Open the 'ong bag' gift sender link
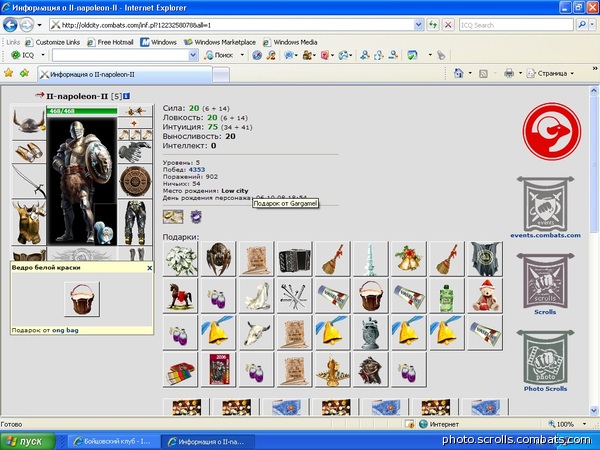This screenshot has width=600, height=450. pos(65,330)
